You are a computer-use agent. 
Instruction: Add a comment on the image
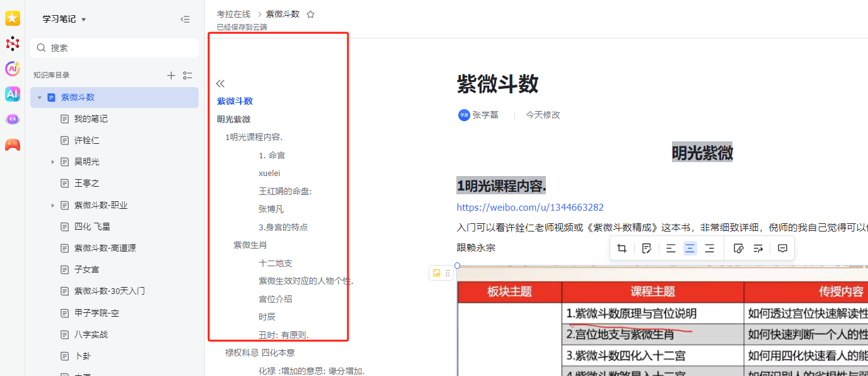pyautogui.click(x=782, y=249)
